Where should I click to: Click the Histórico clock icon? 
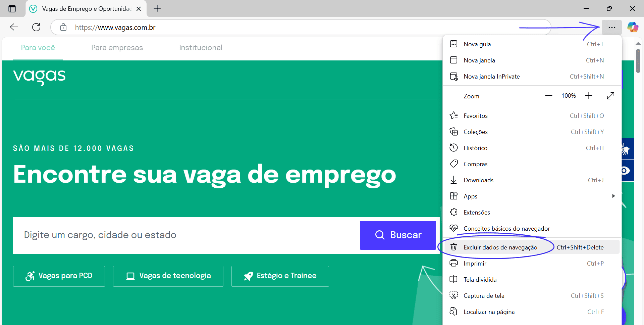453,148
